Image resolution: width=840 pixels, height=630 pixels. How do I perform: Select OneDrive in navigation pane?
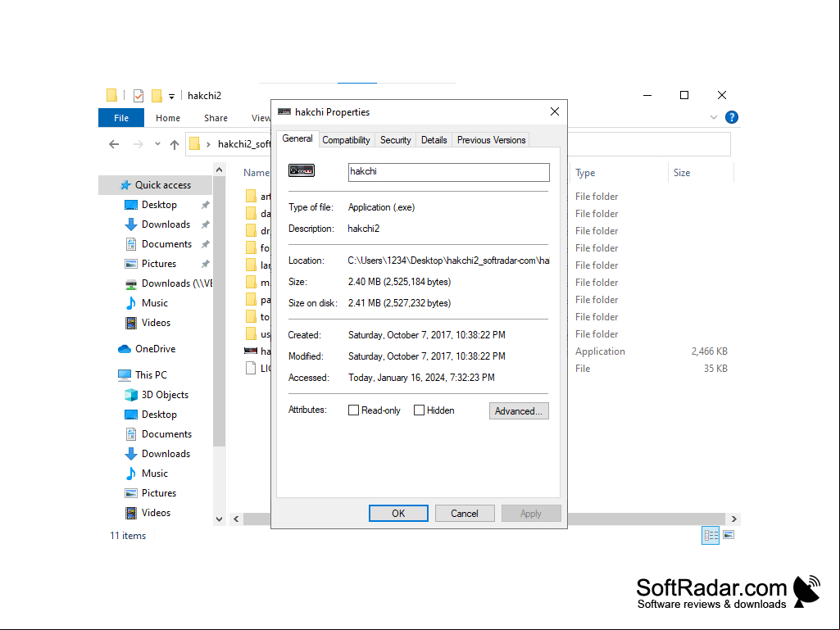(x=156, y=349)
